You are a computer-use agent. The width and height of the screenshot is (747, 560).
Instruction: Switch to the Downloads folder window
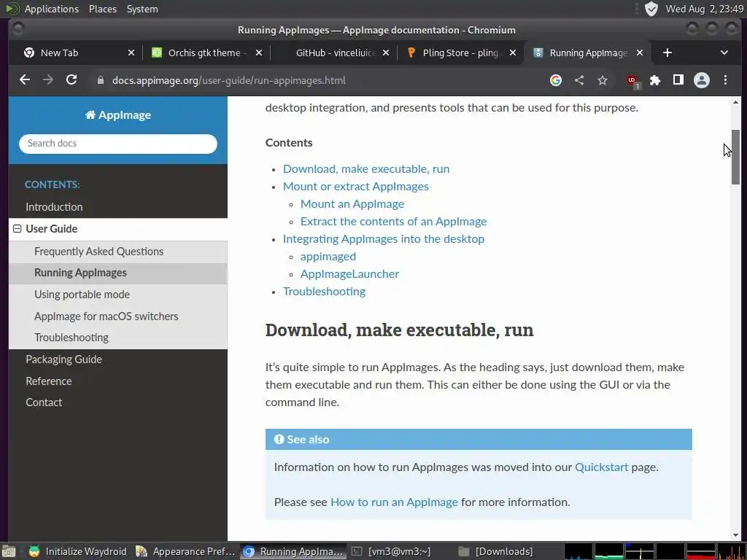tap(495, 551)
